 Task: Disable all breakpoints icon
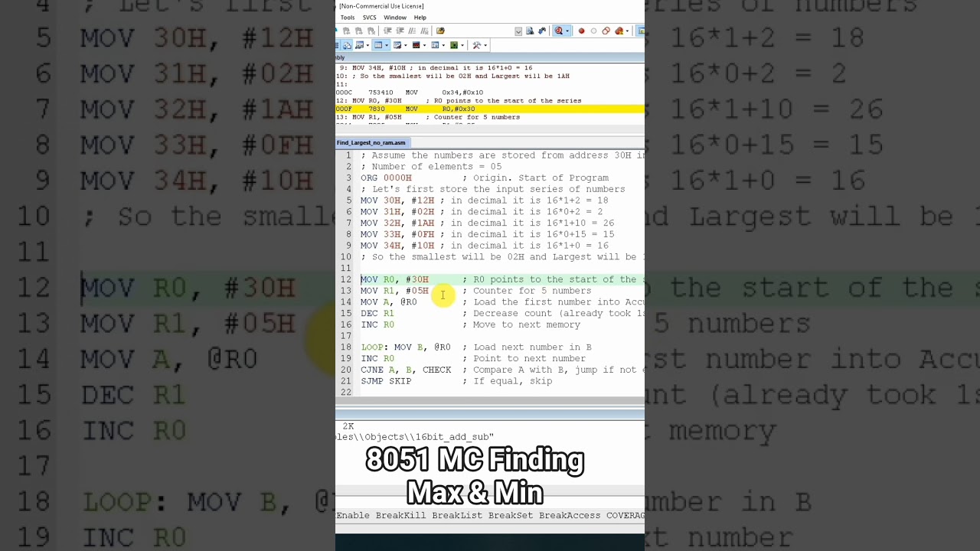tap(606, 31)
